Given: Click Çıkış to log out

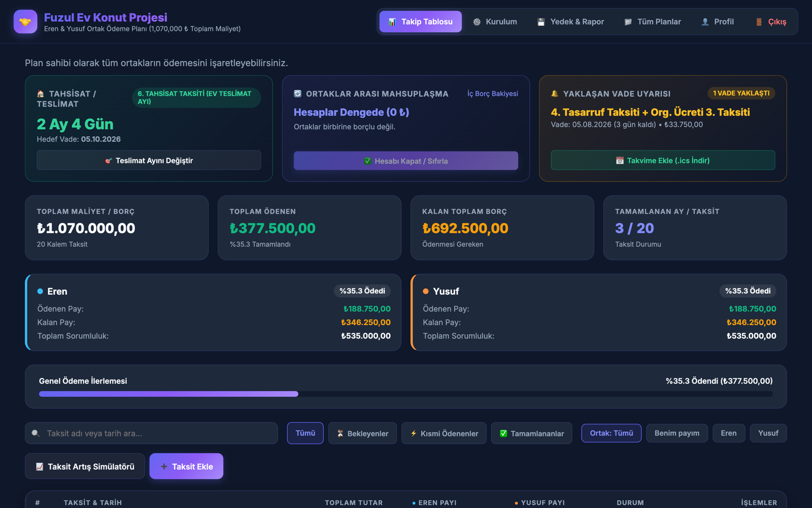Looking at the screenshot, I should point(771,22).
